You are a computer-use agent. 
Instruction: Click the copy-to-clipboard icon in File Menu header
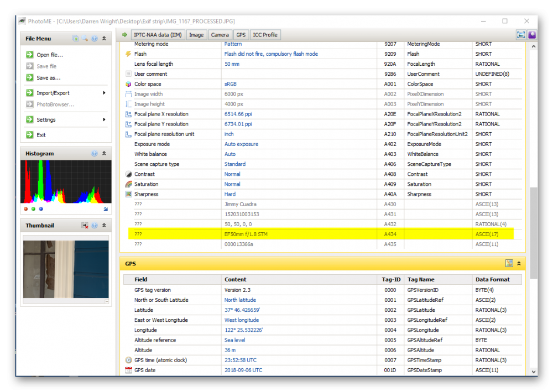coord(75,38)
